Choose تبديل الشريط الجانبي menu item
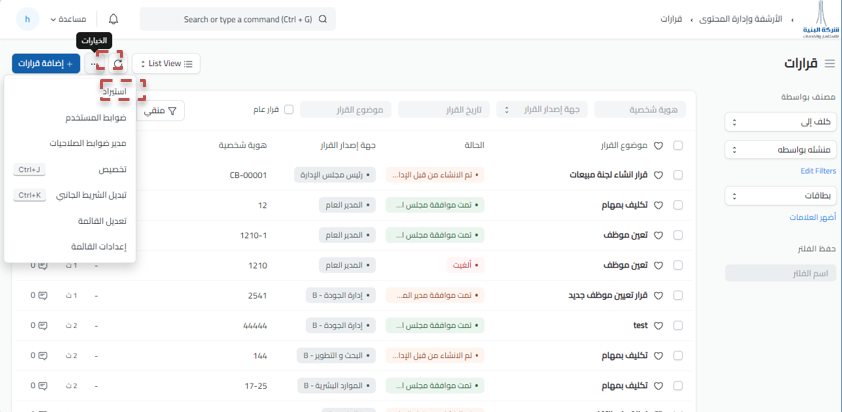 coord(70,195)
